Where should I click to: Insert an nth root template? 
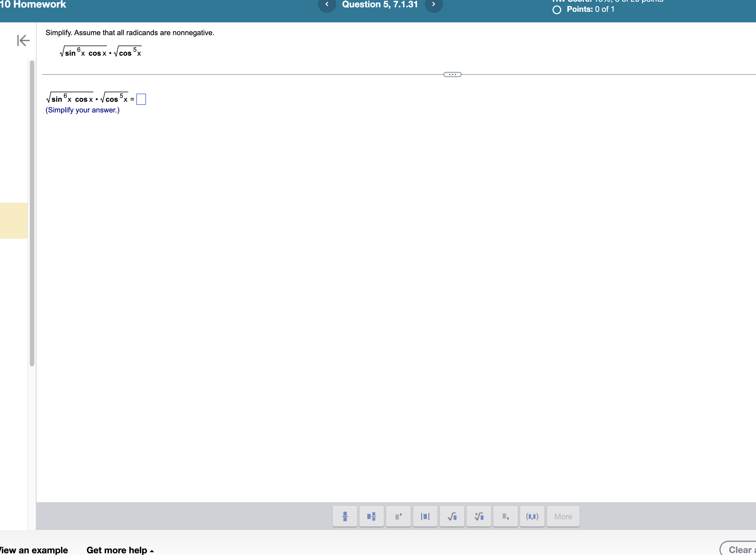(x=479, y=516)
